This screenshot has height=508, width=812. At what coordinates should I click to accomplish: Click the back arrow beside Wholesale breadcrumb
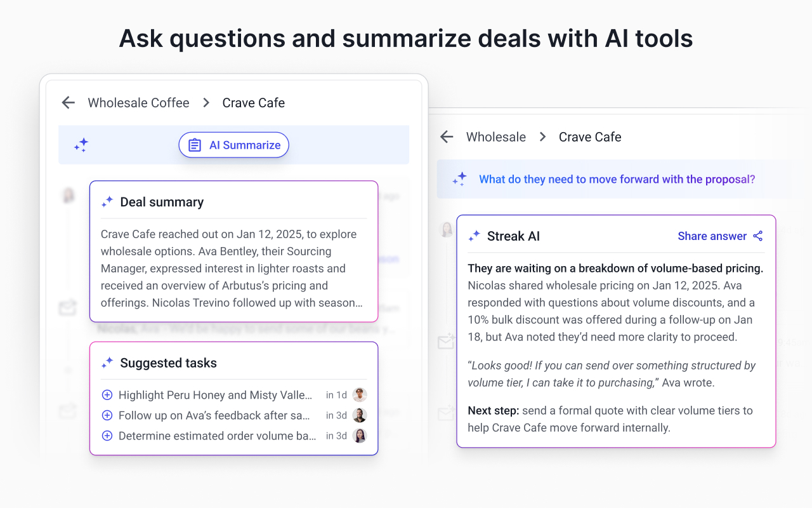(x=447, y=137)
